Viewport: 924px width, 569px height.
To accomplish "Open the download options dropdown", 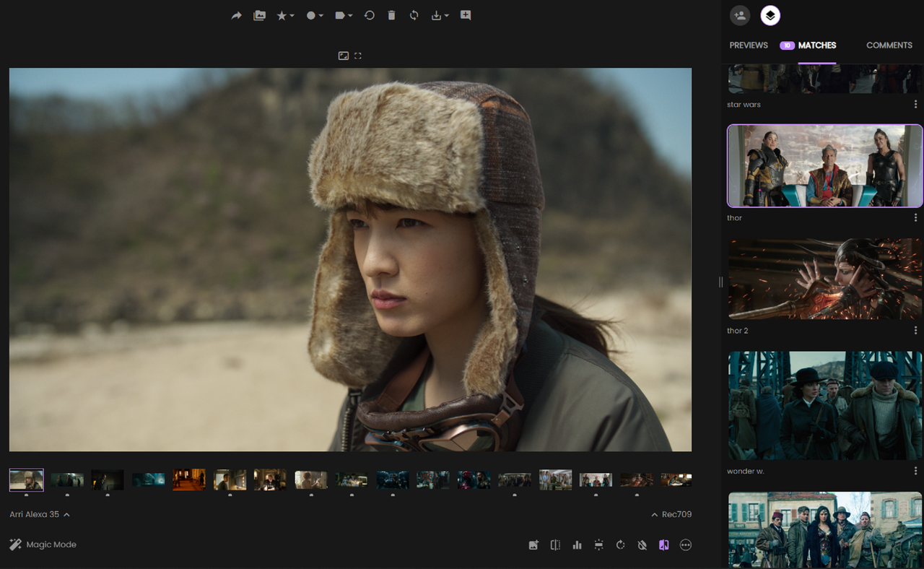I will 440,15.
